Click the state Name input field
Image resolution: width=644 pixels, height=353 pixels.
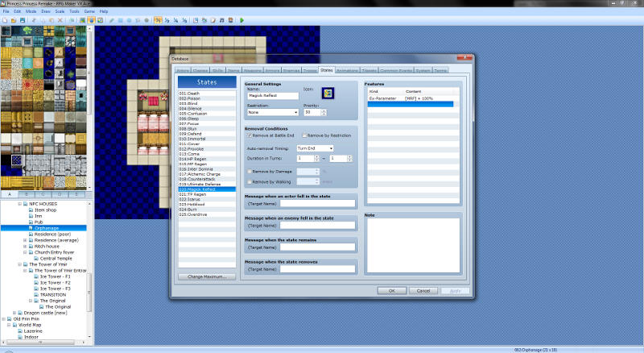[273, 95]
